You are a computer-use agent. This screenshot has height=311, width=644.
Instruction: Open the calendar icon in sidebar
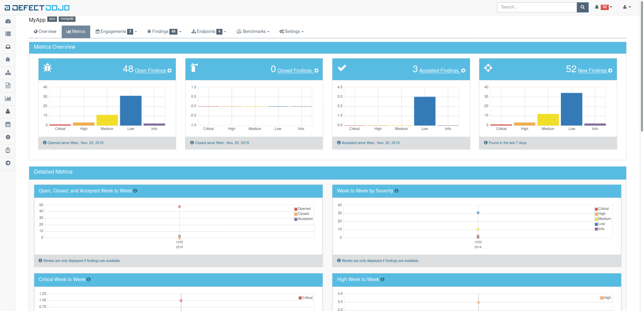[x=8, y=124]
